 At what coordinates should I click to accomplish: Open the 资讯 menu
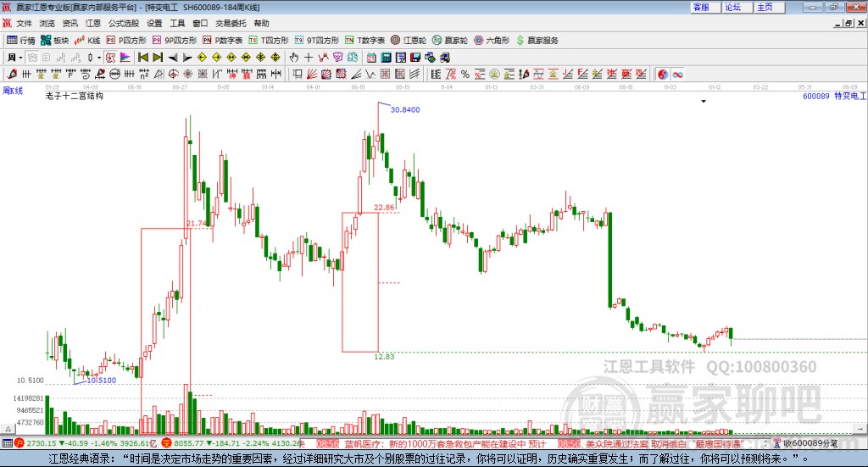70,23
